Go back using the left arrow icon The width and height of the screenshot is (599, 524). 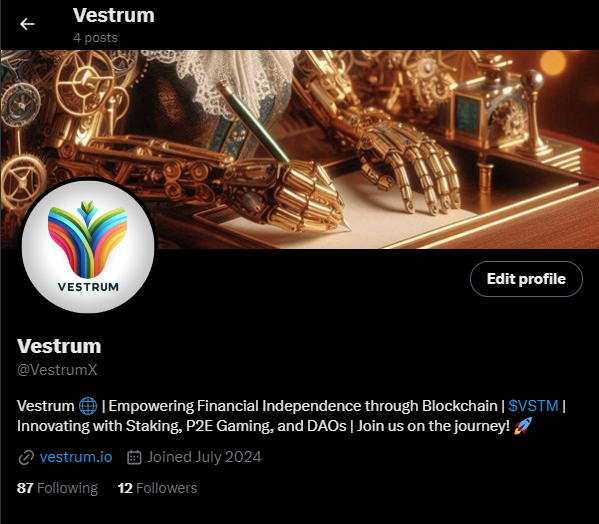click(x=27, y=24)
